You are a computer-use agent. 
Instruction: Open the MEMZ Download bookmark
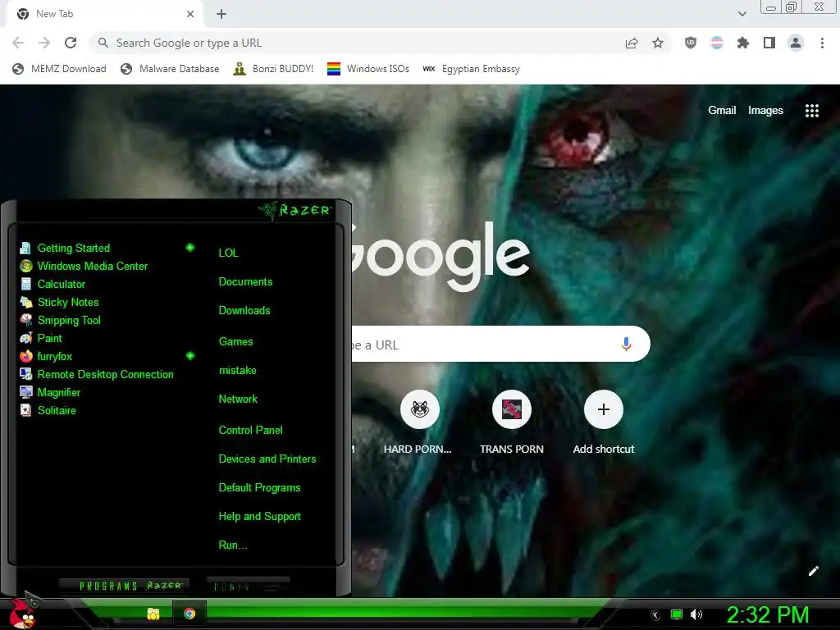coord(59,69)
